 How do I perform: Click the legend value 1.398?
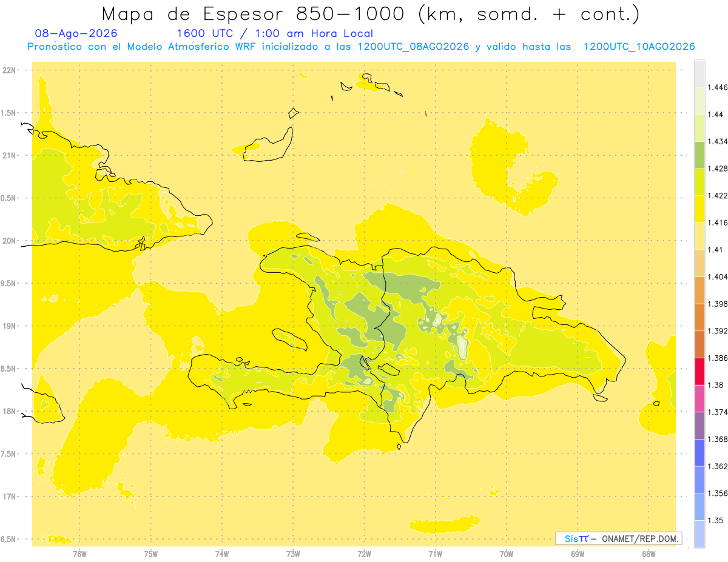click(x=718, y=304)
